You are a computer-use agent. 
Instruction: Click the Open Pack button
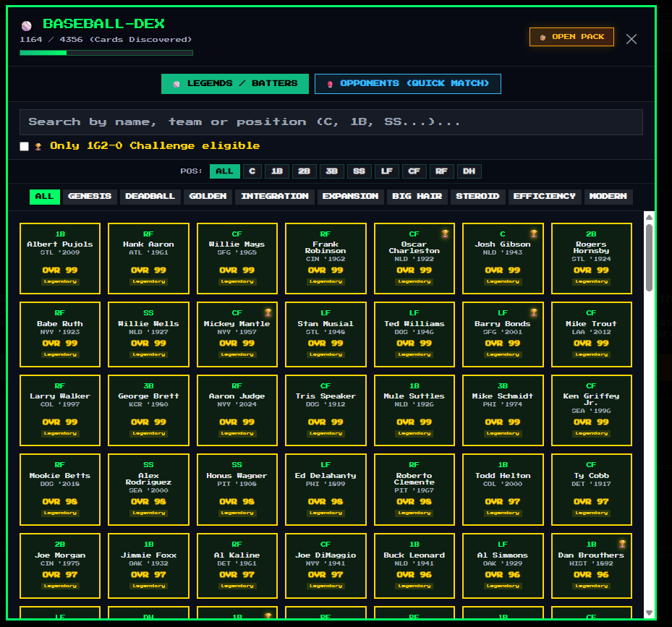(571, 37)
